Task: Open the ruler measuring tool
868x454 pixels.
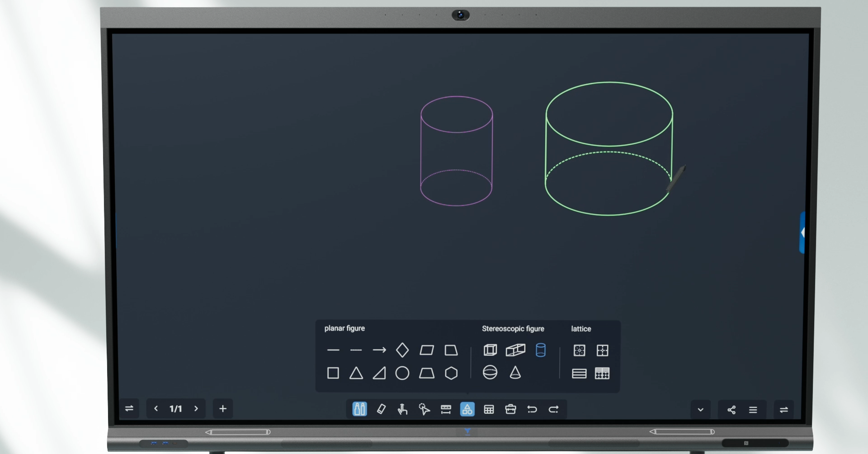Action: click(446, 409)
